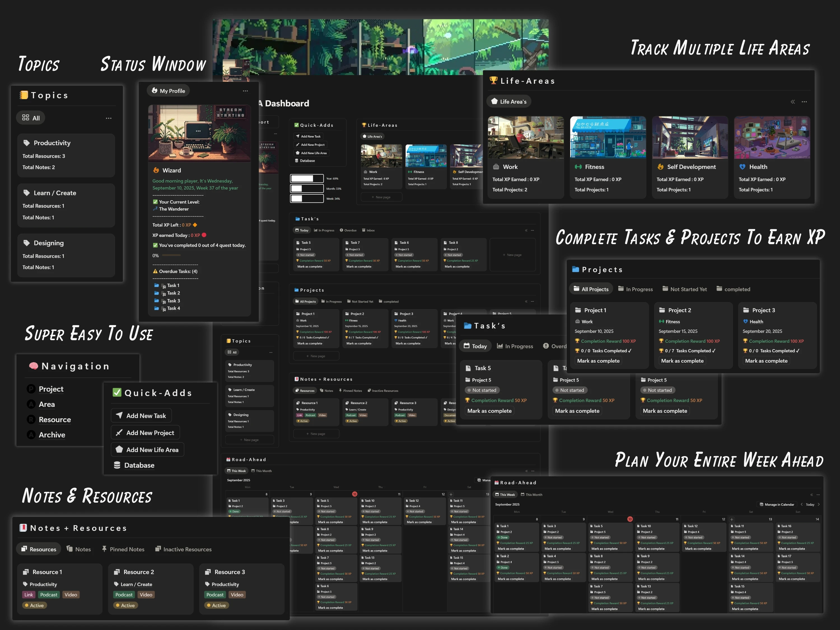Viewport: 840px width, 630px height.
Task: Click the paper-plane icon on dashboard Add New Task
Action: click(x=298, y=136)
